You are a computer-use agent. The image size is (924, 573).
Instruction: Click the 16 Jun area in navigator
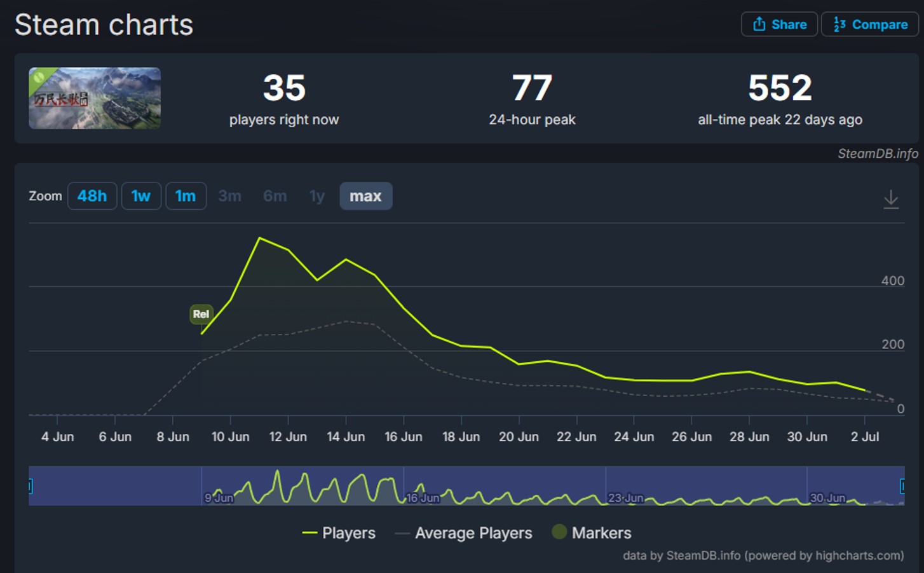point(423,497)
